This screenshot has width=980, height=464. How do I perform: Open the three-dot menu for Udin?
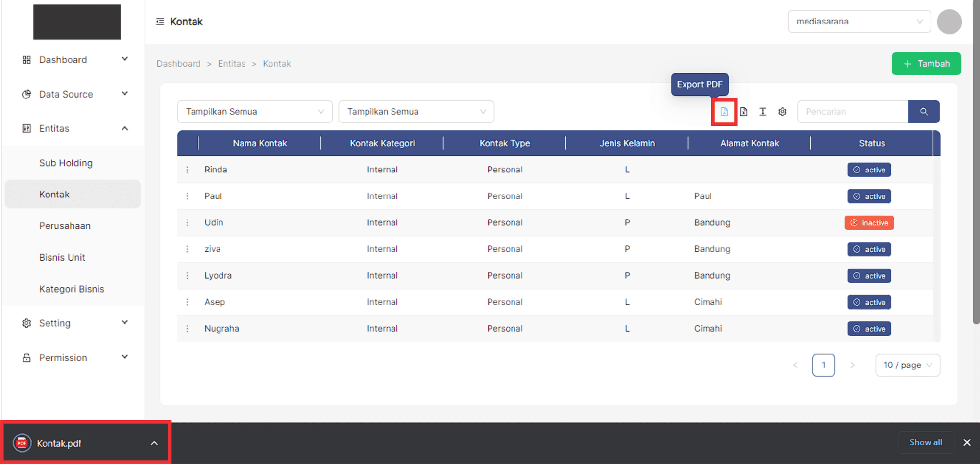click(x=187, y=222)
